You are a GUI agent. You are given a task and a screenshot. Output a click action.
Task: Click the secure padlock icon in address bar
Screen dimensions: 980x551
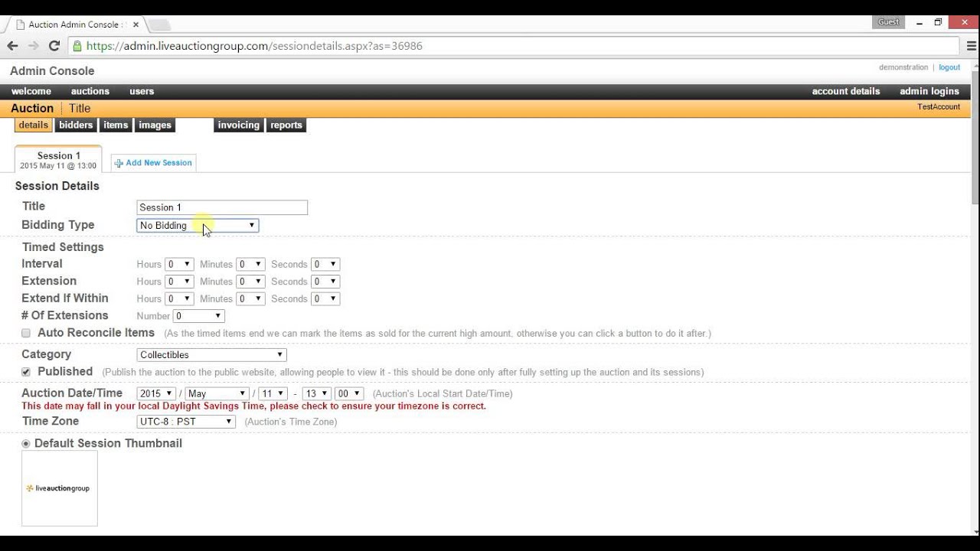point(77,46)
